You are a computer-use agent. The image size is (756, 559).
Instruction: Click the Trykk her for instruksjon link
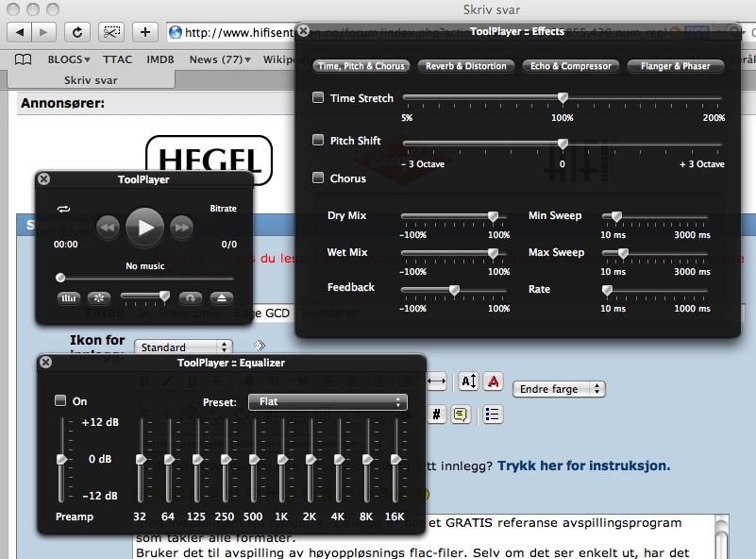coord(583,466)
